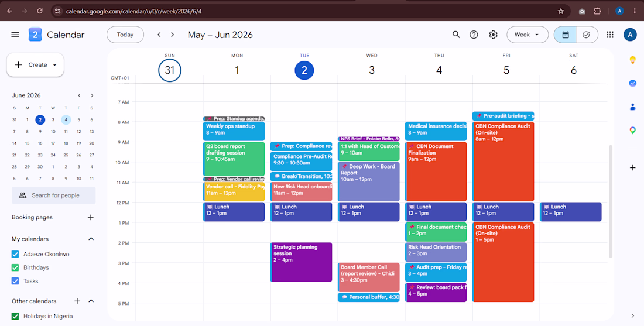Open Medical insurance decision event
Image resolution: width=644 pixels, height=326 pixels.
[436, 131]
